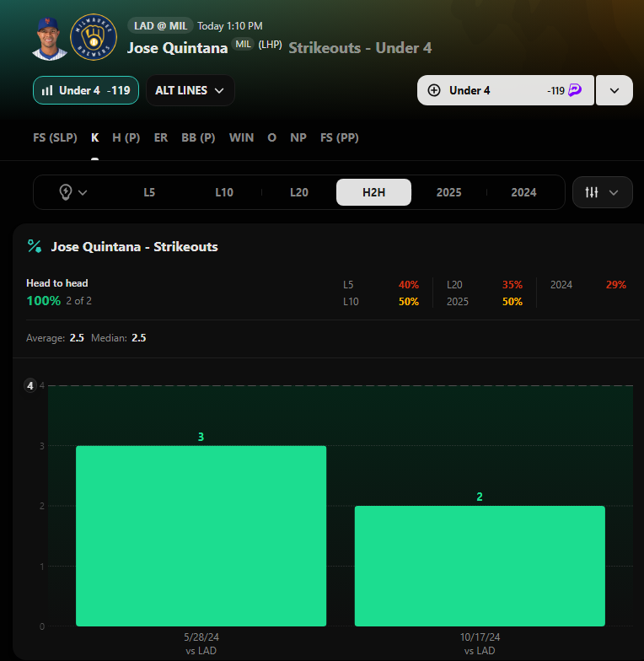The image size is (644, 661).
Task: Click the Strikeouts - Under 4 heading text
Action: [360, 47]
